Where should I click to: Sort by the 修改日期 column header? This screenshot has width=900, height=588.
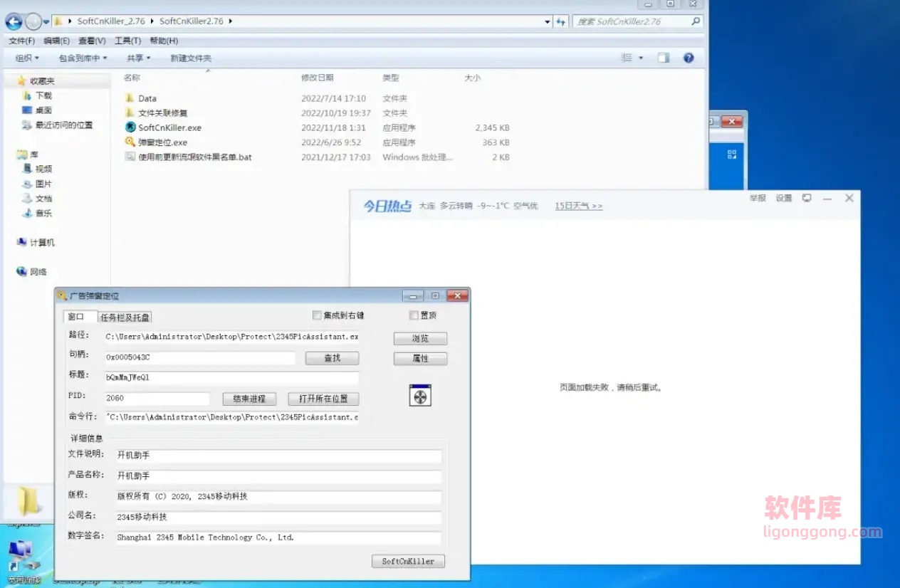click(317, 78)
